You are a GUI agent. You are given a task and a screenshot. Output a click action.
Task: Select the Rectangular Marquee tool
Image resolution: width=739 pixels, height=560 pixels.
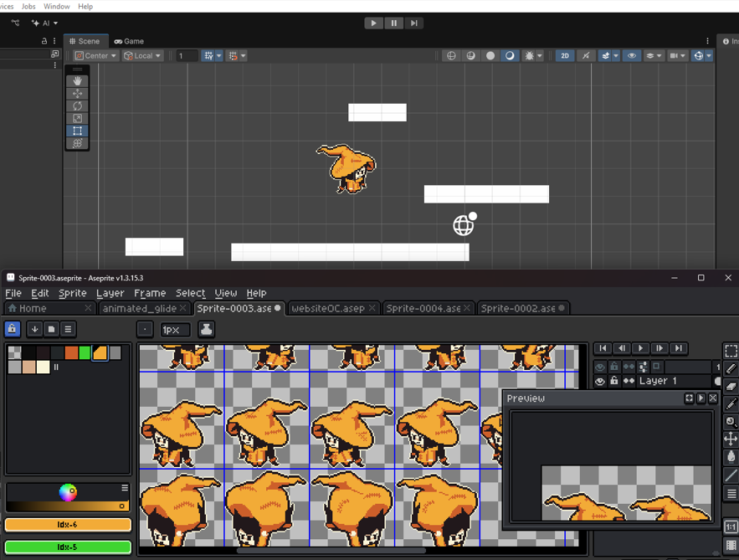731,351
